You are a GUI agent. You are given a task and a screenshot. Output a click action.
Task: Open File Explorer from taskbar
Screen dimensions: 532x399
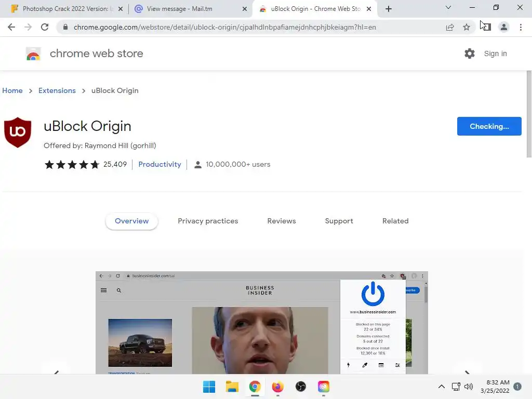click(x=232, y=387)
